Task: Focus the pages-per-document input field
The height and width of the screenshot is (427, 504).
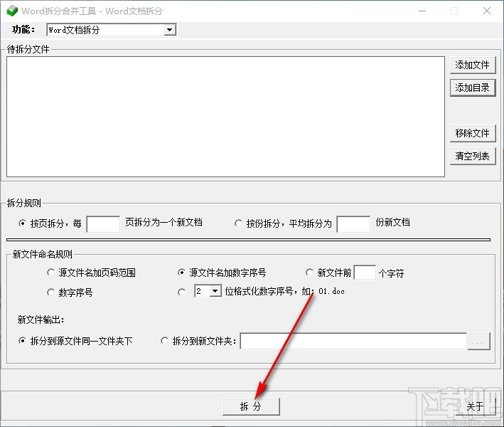Action: coord(103,224)
